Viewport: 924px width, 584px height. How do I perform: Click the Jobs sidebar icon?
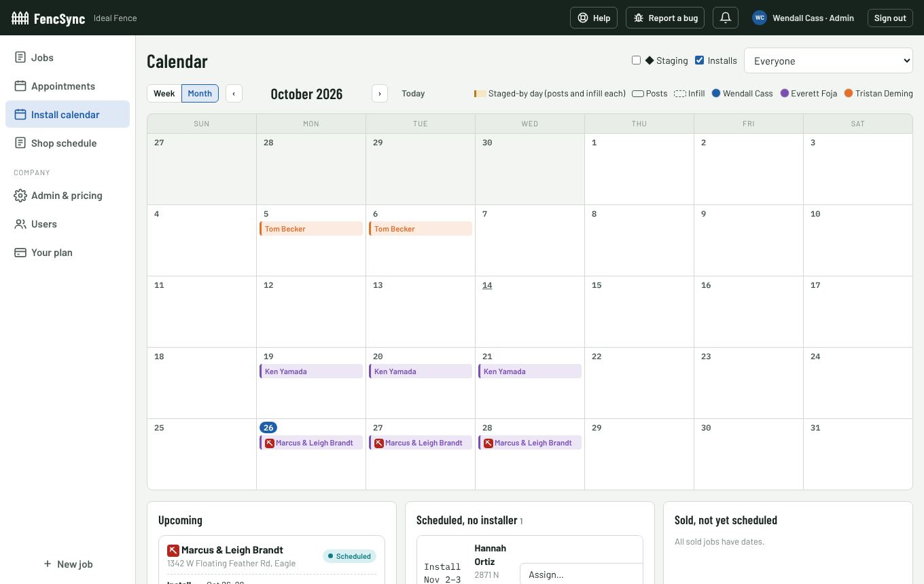coord(20,58)
